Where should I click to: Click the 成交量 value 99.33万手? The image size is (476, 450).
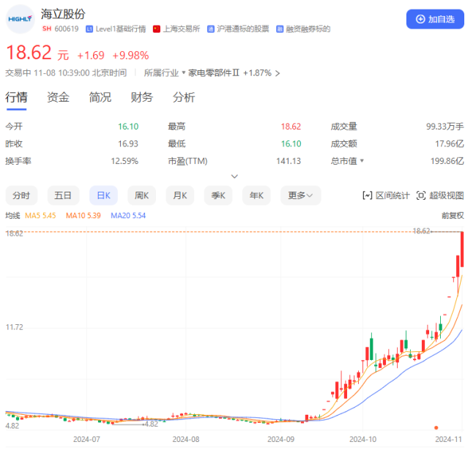[x=445, y=127]
